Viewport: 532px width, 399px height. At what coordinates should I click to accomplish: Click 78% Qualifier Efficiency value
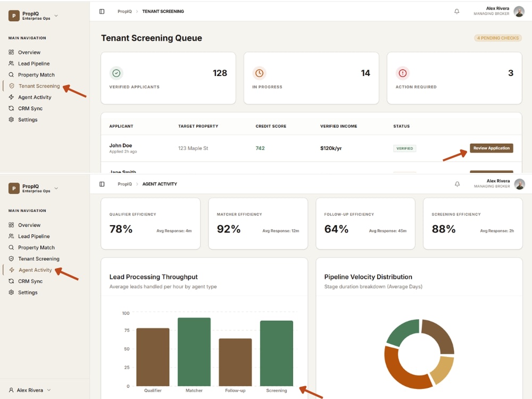click(121, 229)
